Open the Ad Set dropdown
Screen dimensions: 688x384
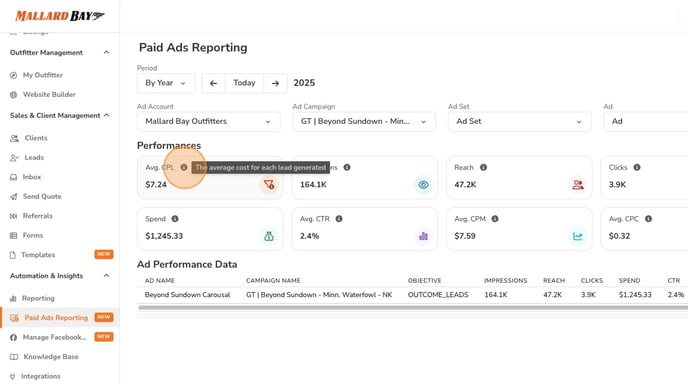pos(520,122)
